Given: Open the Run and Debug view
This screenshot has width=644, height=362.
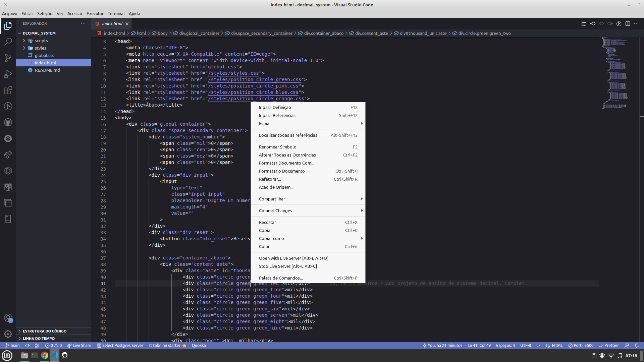Looking at the screenshot, I should tap(8, 74).
